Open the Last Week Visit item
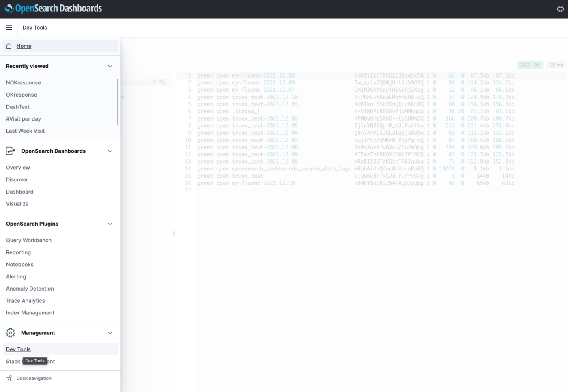 [x=25, y=131]
